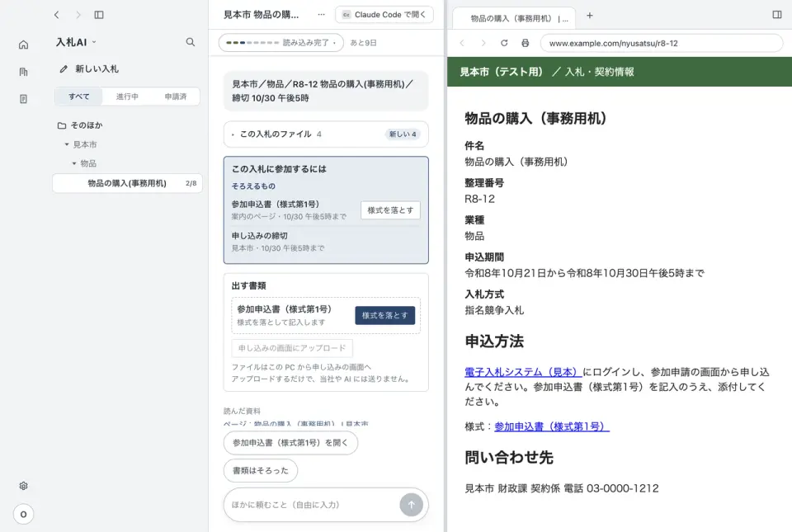Image resolution: width=792 pixels, height=532 pixels.
Task: Expand この入札のファイル section
Action: point(326,134)
